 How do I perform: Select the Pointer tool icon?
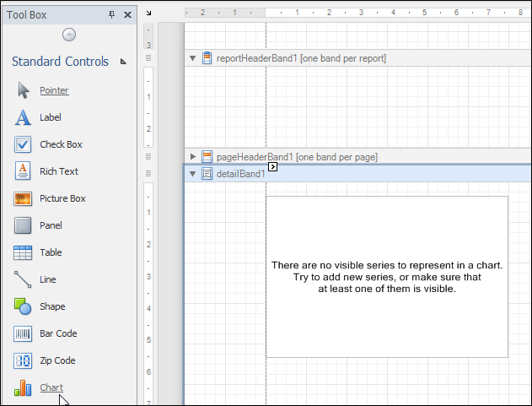tap(23, 90)
